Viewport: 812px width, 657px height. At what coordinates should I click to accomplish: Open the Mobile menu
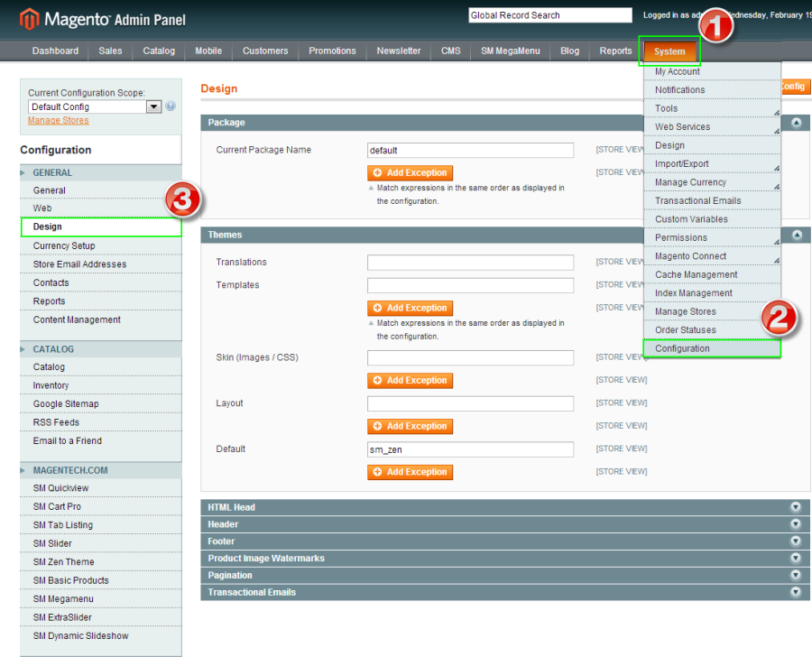coord(208,51)
